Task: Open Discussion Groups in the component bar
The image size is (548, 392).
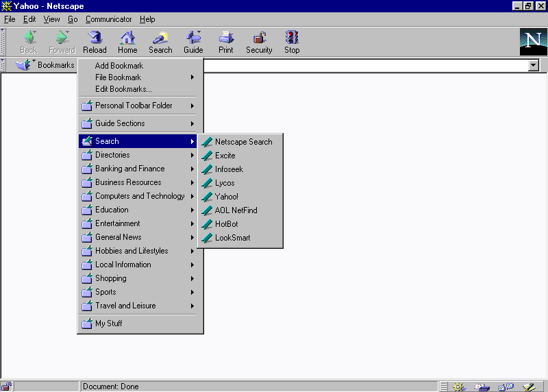Action: click(506, 387)
